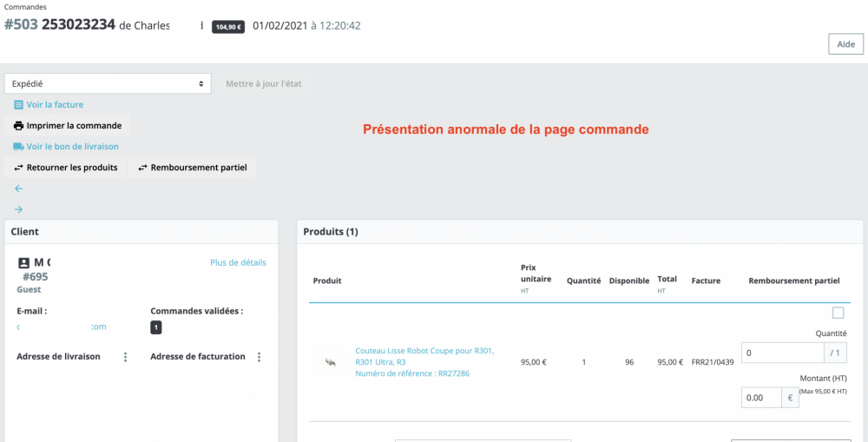Click the Mettre à jour l'état button
Viewport: 868px width, 442px height.
click(x=264, y=83)
